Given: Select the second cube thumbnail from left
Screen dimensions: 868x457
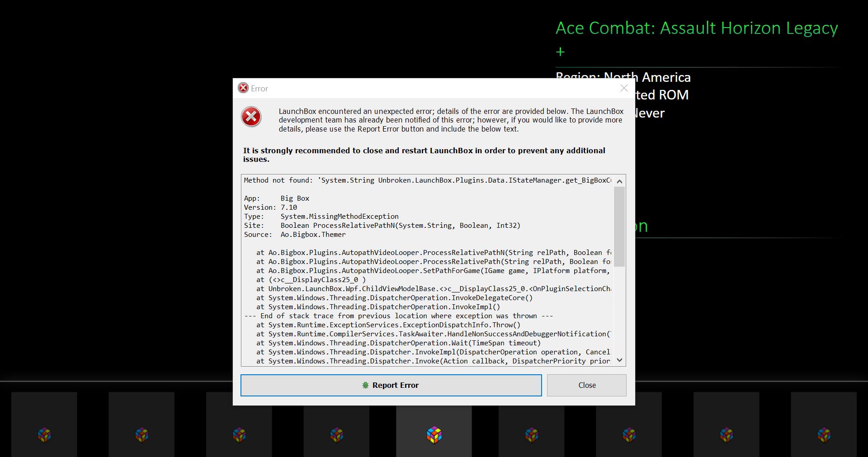Looking at the screenshot, I should click(x=142, y=435).
